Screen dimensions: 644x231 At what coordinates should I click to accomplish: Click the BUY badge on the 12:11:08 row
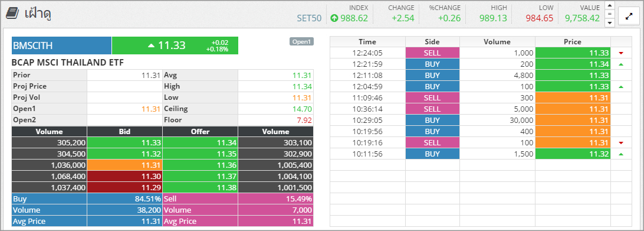(432, 76)
